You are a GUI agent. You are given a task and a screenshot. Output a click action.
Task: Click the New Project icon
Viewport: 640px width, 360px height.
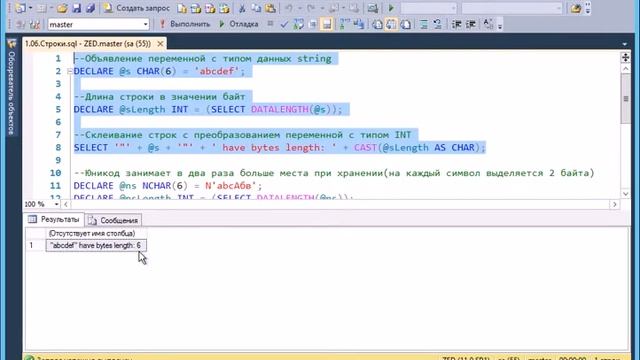[20, 8]
